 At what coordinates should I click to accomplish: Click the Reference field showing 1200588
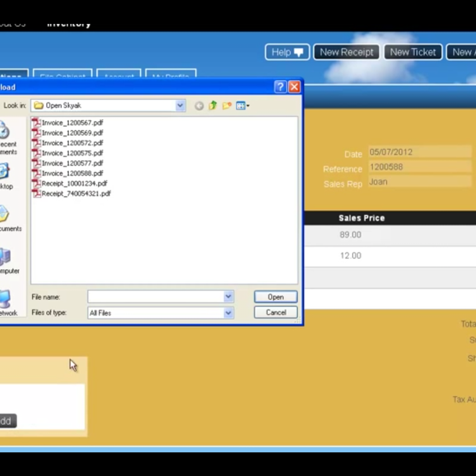point(420,167)
